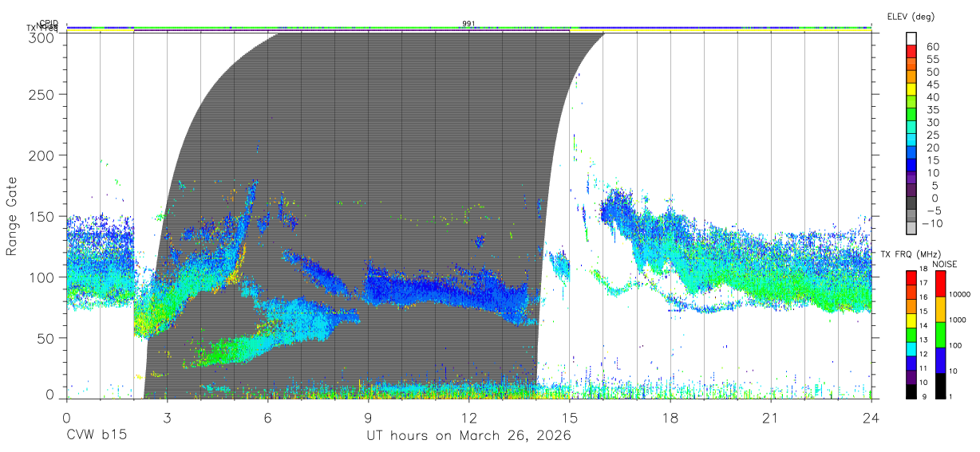Click the '0' tick on the UT hours axis

click(x=66, y=418)
